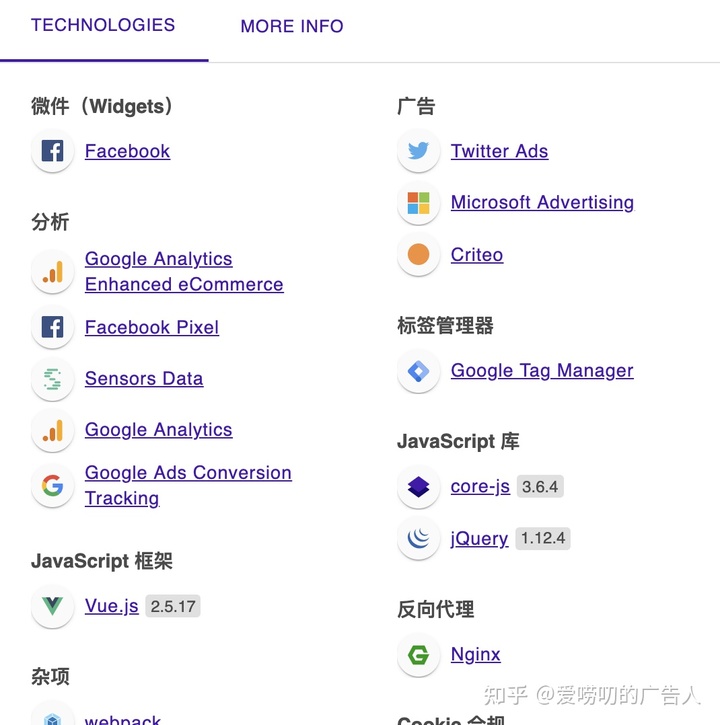
Task: Click the green Nginx icon
Action: 418,655
